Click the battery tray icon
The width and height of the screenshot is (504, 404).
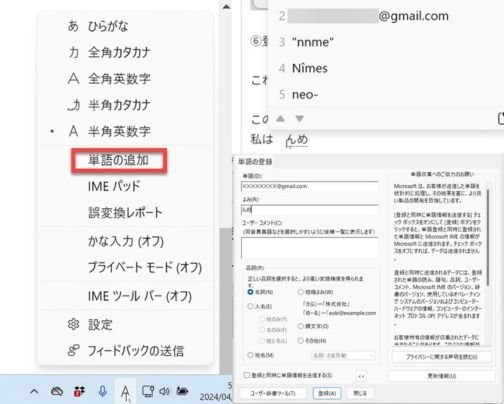pyautogui.click(x=182, y=391)
